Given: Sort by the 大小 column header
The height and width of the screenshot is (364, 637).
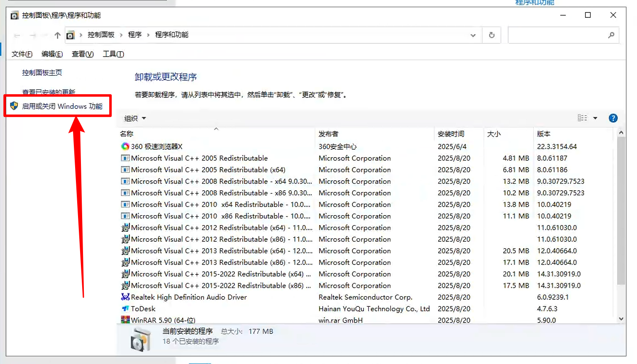Looking at the screenshot, I should click(508, 134).
